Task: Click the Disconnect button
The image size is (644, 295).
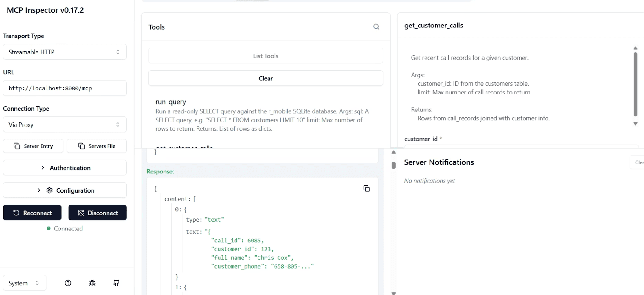Action: click(x=97, y=213)
